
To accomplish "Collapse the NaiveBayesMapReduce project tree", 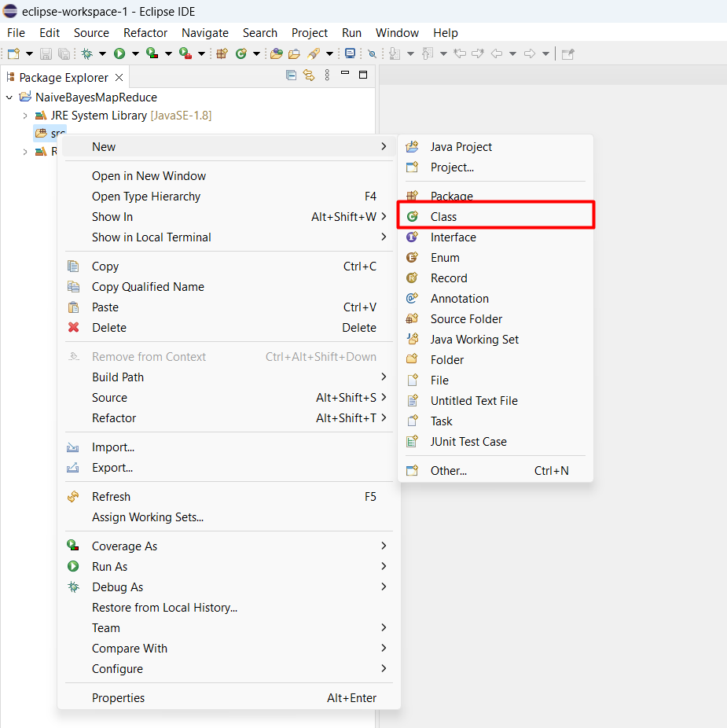I will [x=9, y=97].
